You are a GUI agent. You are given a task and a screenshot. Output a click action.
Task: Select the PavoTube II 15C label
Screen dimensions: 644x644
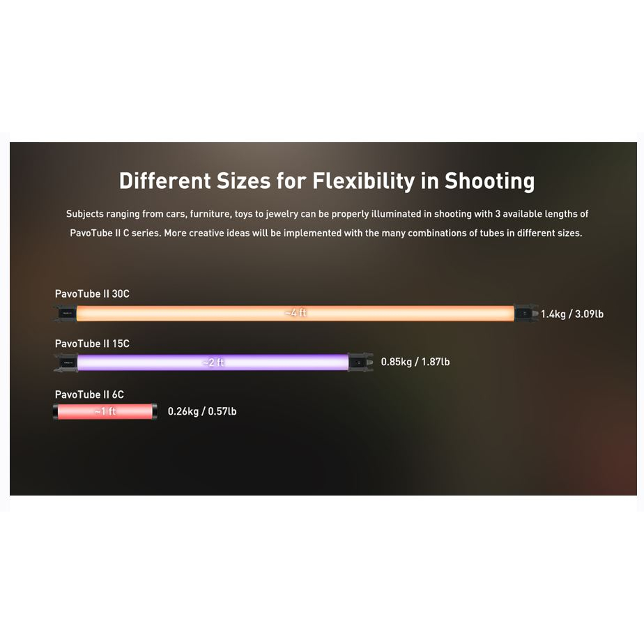[x=92, y=344]
